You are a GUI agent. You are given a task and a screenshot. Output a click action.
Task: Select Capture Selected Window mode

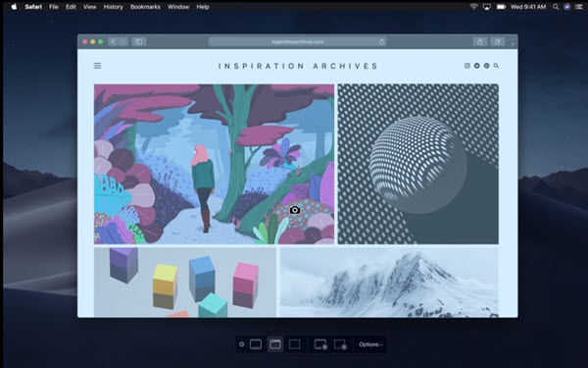[x=275, y=344]
